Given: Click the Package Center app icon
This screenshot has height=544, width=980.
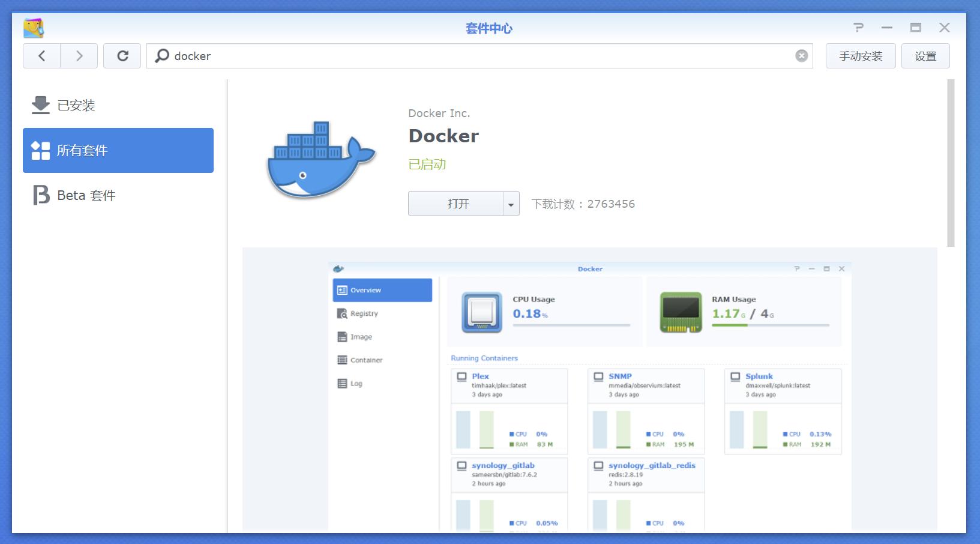Looking at the screenshot, I should [34, 28].
